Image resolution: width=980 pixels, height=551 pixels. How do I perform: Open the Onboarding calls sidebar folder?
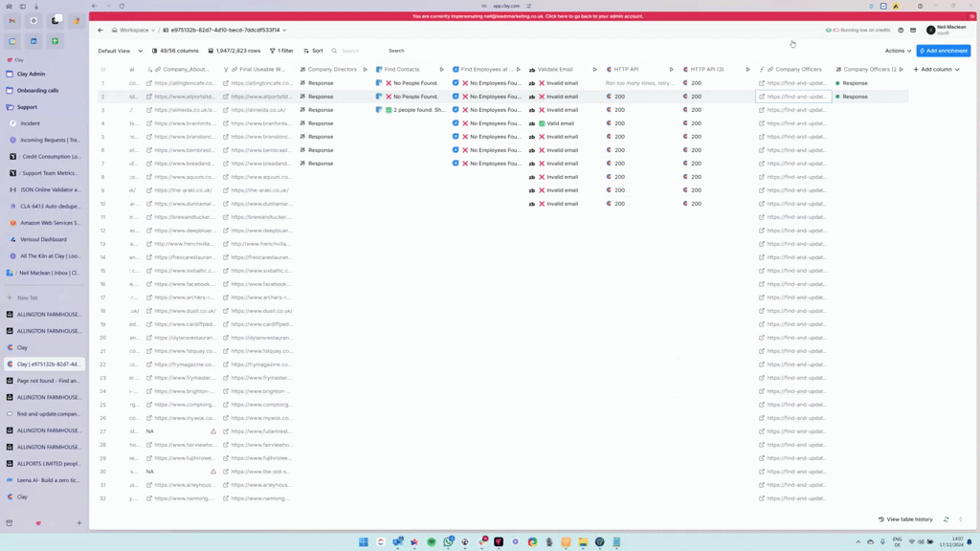point(37,91)
